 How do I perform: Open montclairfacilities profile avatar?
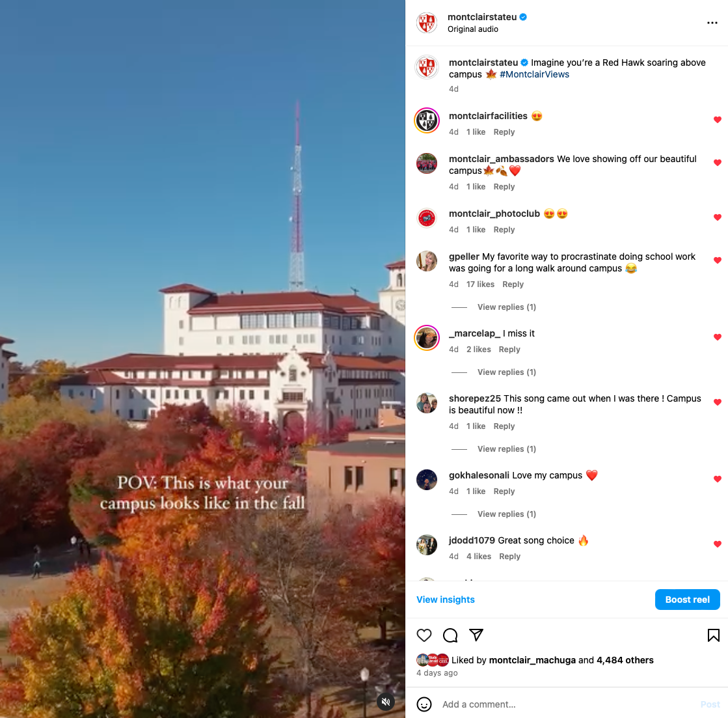(427, 120)
